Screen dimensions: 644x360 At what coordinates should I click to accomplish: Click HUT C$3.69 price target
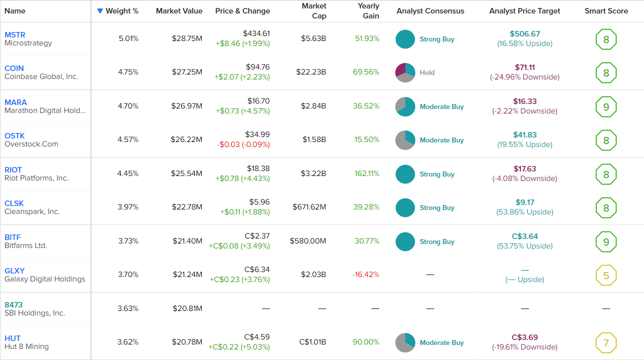[525, 337]
